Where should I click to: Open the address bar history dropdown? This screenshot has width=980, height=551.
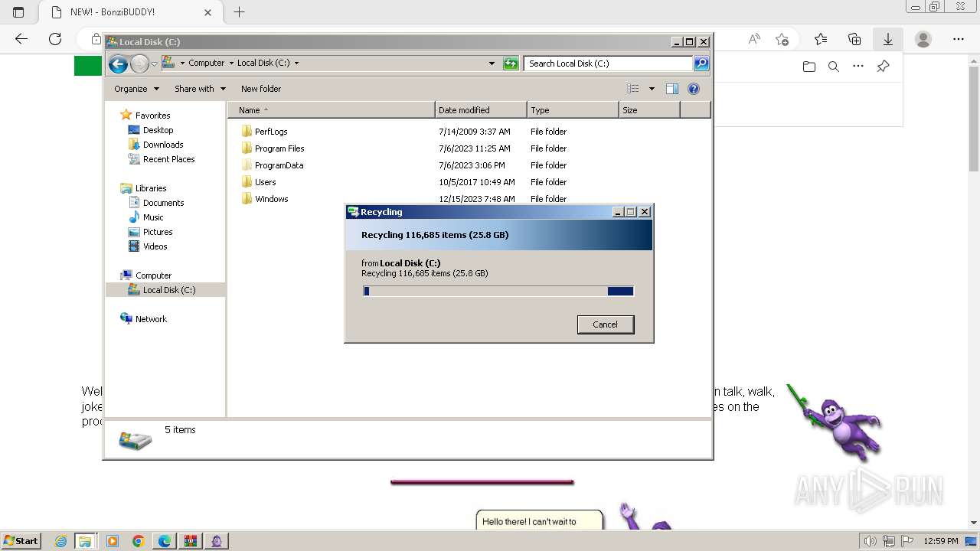click(x=492, y=64)
